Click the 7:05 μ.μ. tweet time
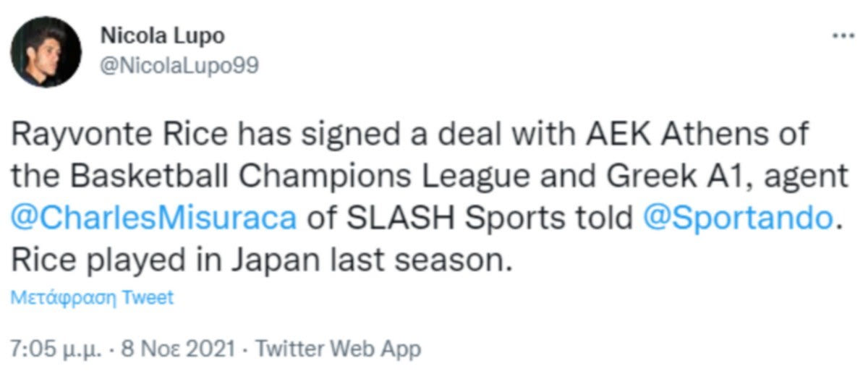Viewport: 868px width, 374px height. pyautogui.click(x=51, y=349)
